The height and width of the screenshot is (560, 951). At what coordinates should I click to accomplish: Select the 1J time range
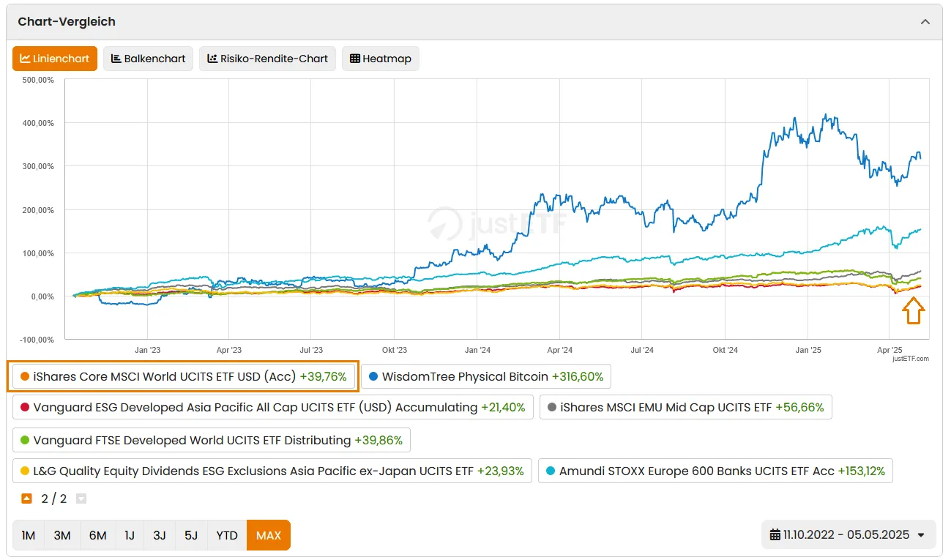point(130,535)
